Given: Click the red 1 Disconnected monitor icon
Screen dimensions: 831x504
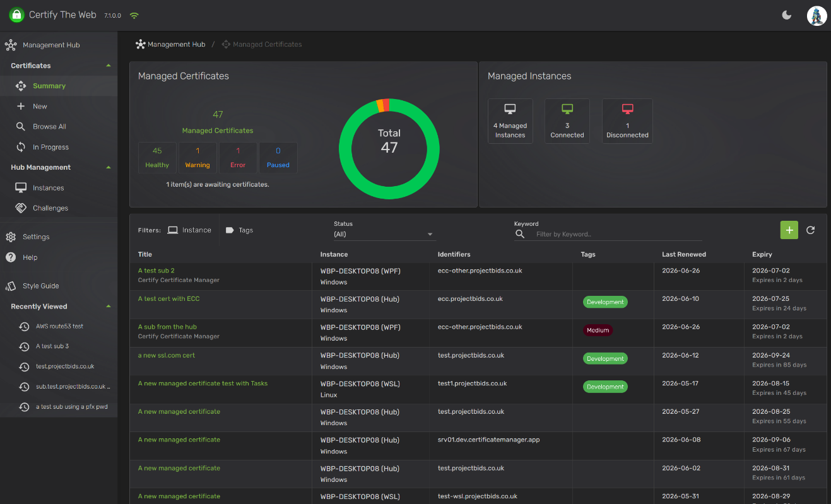Looking at the screenshot, I should tap(627, 108).
